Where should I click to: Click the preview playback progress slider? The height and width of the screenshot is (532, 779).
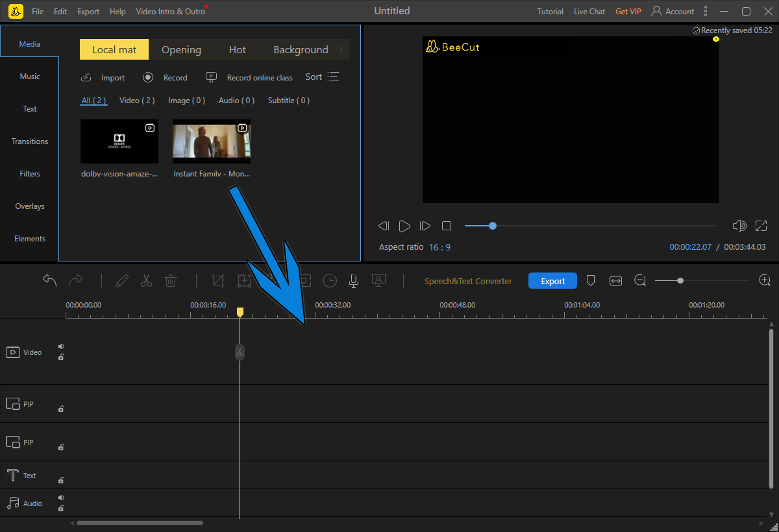pos(590,226)
